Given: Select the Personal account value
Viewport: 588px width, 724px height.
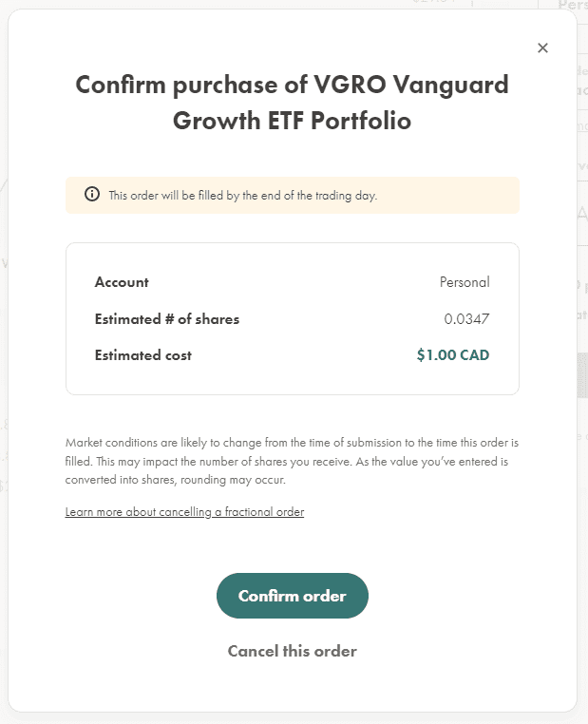Looking at the screenshot, I should [x=465, y=282].
